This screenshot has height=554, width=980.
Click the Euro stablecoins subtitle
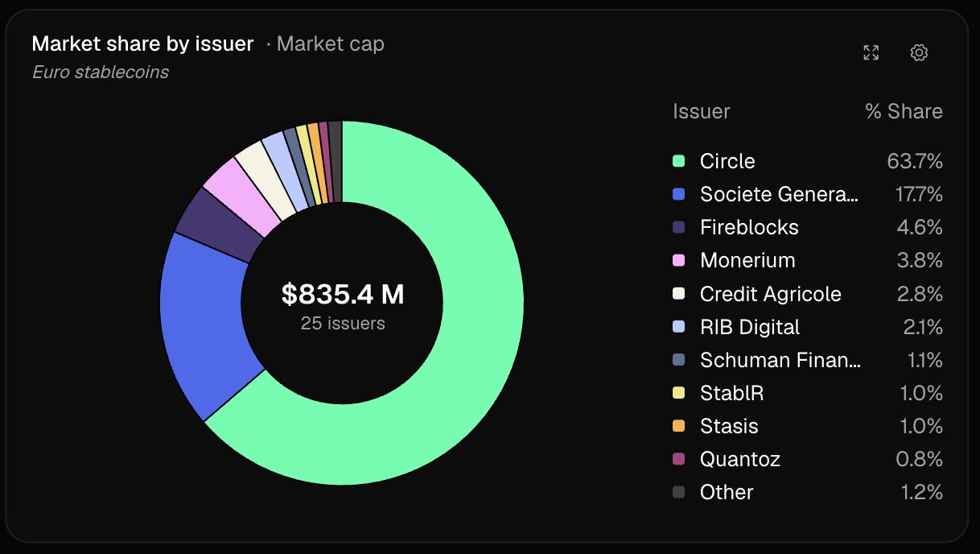[x=101, y=72]
